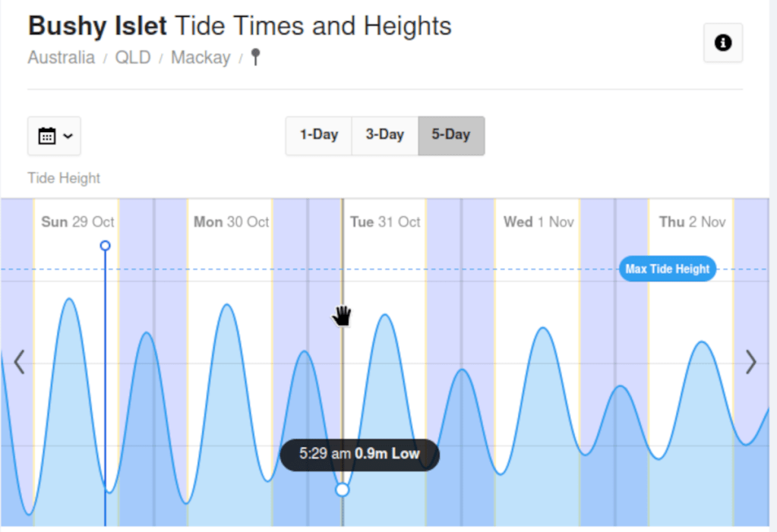This screenshot has height=532, width=777.
Task: Select the Wed 1 Nov day label
Action: click(x=539, y=222)
